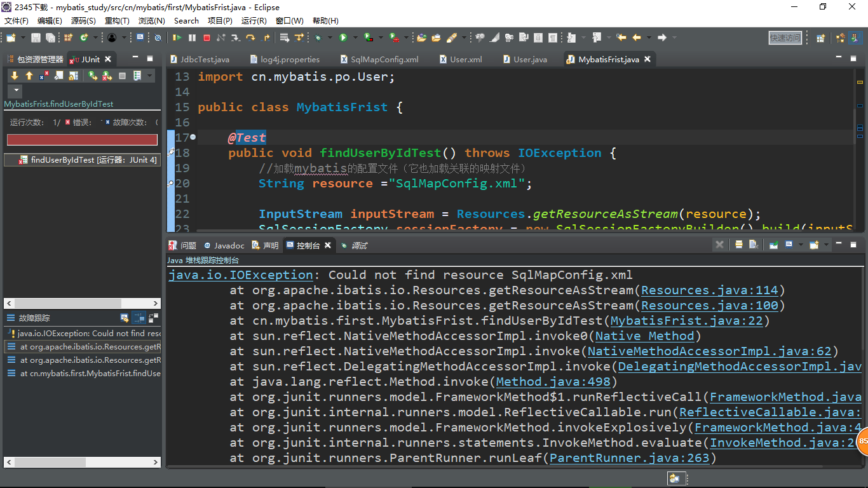Screen dimensions: 868x488
Task: Click the Skip All Breakpoints icon
Action: (158, 38)
